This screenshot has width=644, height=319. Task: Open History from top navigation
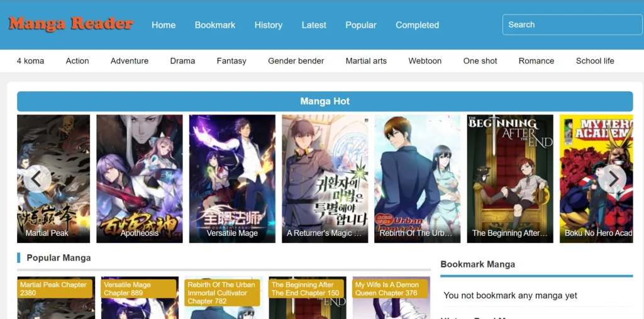pyautogui.click(x=268, y=25)
